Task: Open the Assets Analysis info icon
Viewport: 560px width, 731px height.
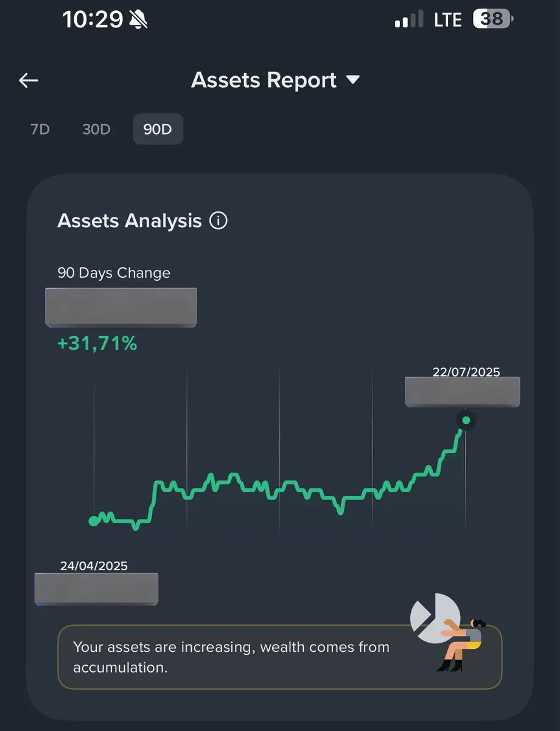Action: 218,221
